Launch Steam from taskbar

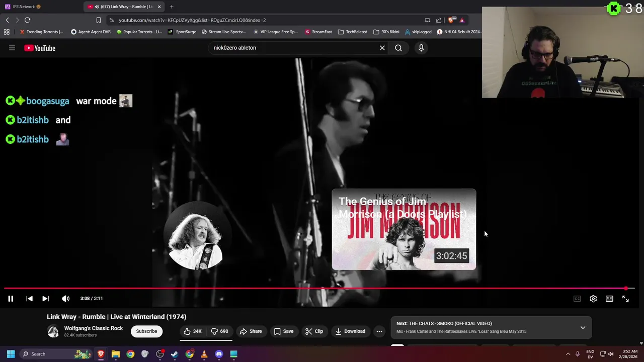pos(175,354)
